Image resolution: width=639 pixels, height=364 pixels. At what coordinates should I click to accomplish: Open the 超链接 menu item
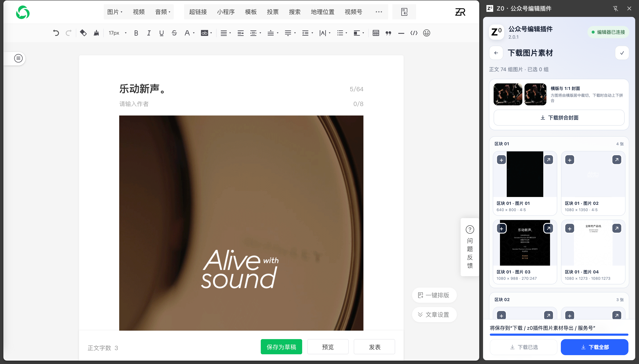coord(198,12)
